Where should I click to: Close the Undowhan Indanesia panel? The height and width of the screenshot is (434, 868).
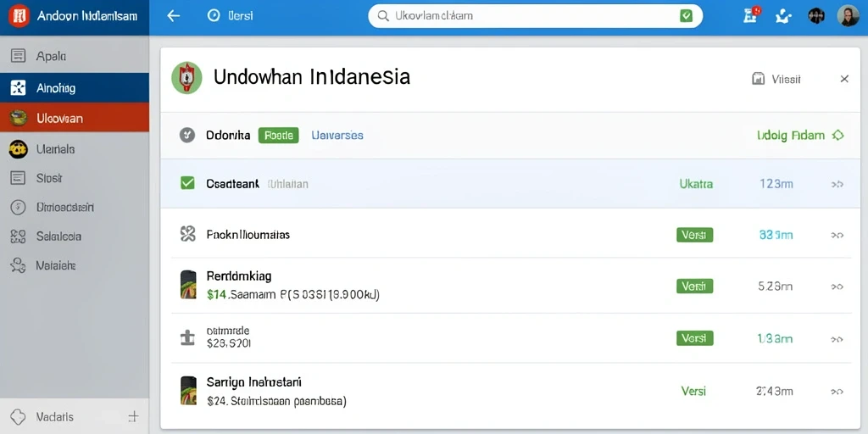click(844, 79)
